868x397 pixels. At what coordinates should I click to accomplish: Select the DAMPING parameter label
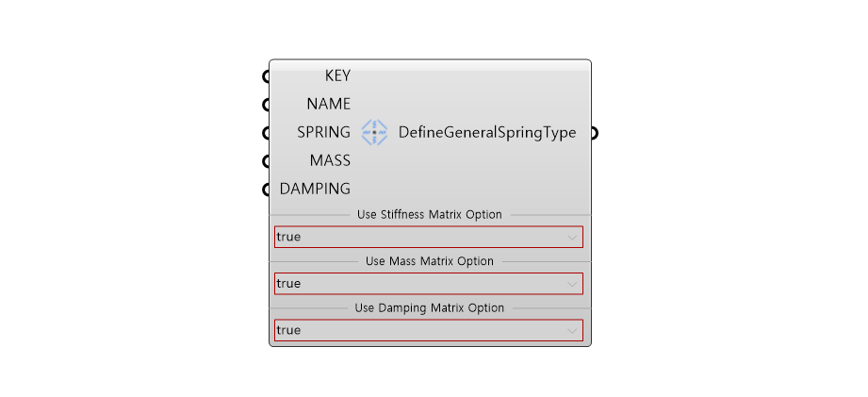315,189
